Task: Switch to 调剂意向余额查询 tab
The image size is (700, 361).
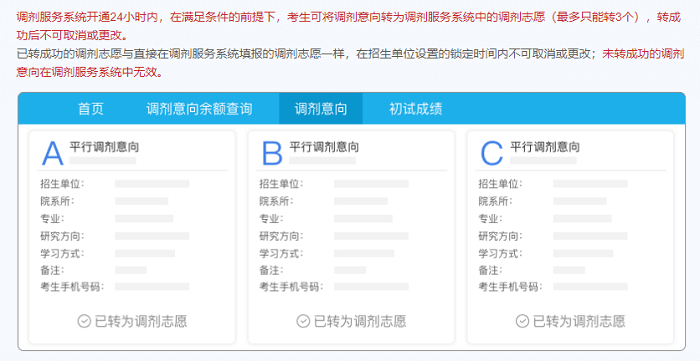Action: point(199,109)
